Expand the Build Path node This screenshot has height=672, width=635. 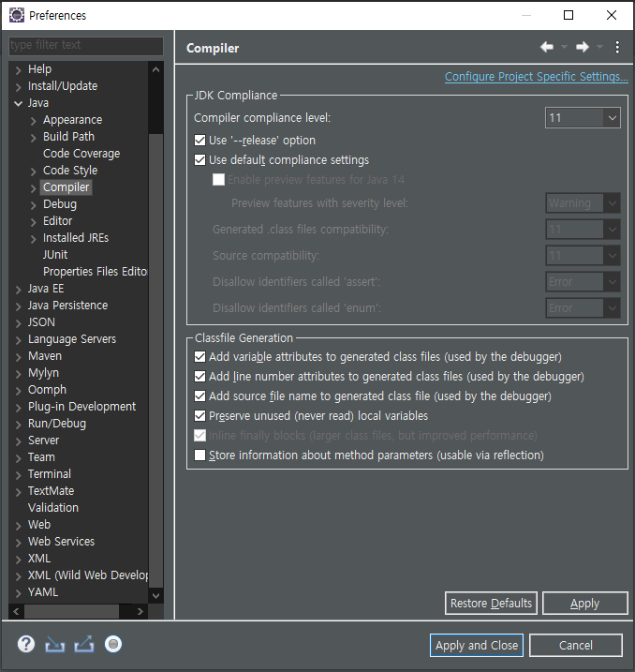(34, 138)
